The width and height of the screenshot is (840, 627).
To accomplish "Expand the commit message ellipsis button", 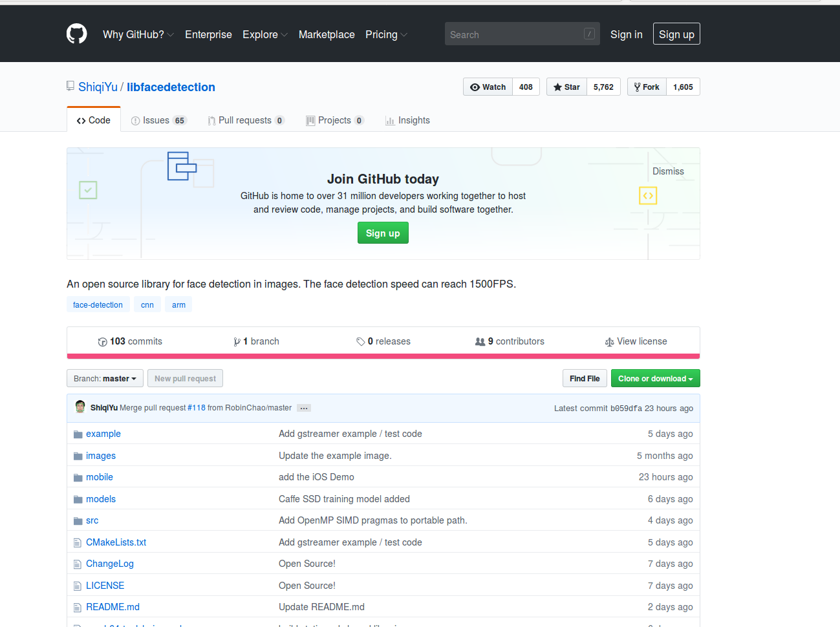I will tap(304, 408).
